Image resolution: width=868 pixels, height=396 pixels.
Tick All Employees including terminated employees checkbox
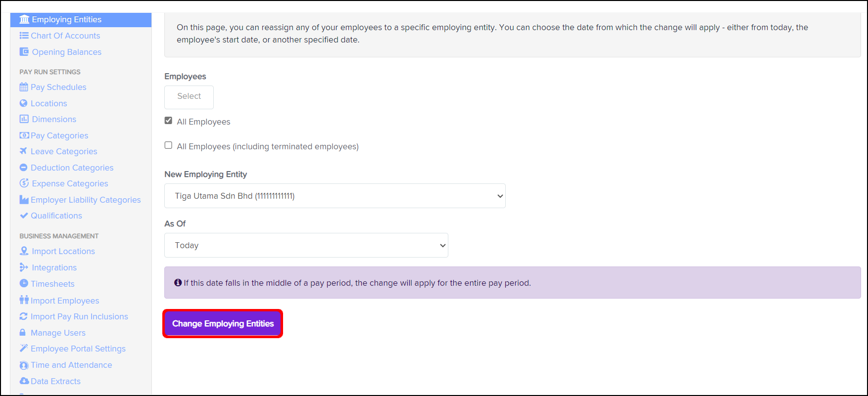(x=169, y=145)
